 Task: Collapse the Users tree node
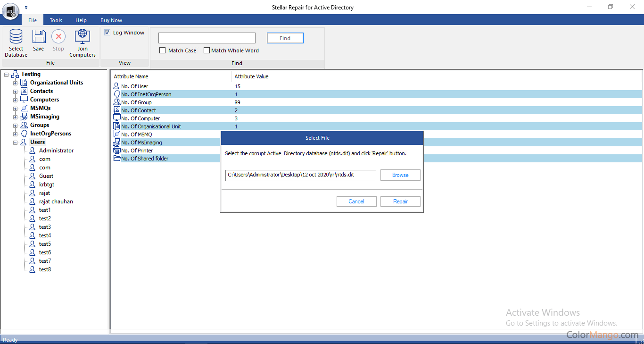[15, 143]
